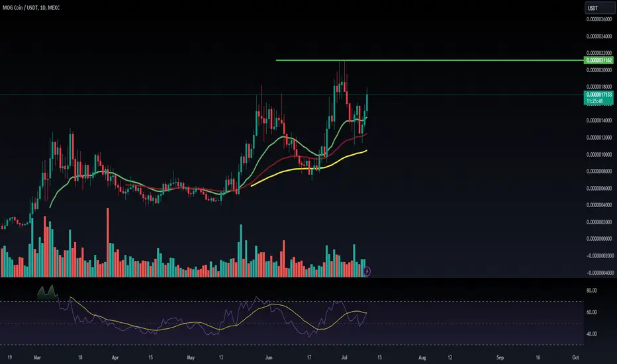
Task: Click price axis label 0.0000000000
Action: pos(599,239)
